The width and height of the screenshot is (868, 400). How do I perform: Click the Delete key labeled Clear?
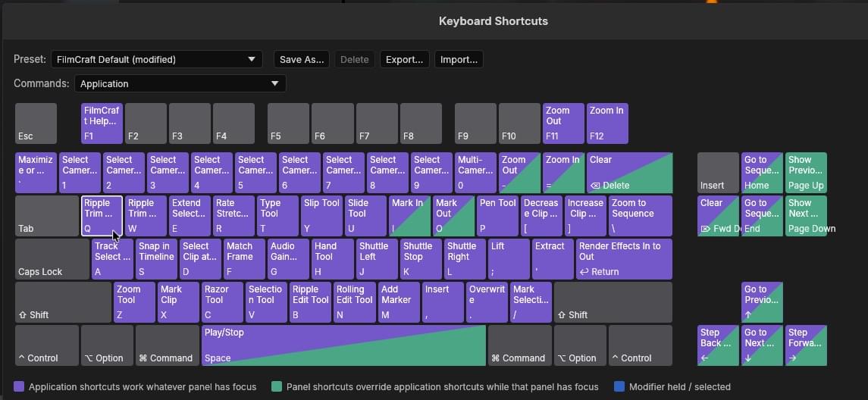click(x=629, y=173)
